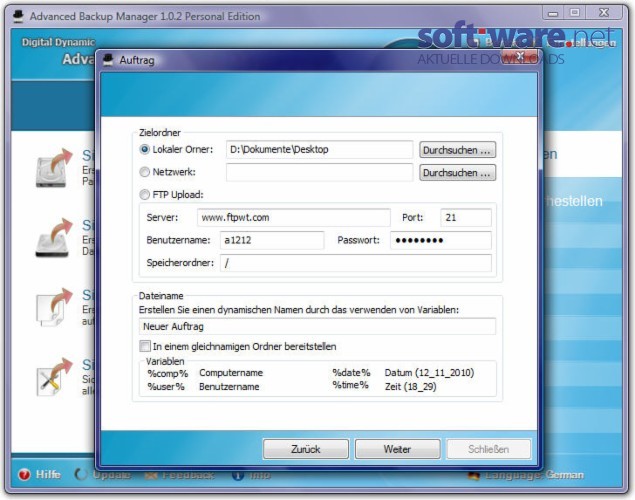Click the 'Computername' description text
635x500 pixels.
click(x=231, y=372)
